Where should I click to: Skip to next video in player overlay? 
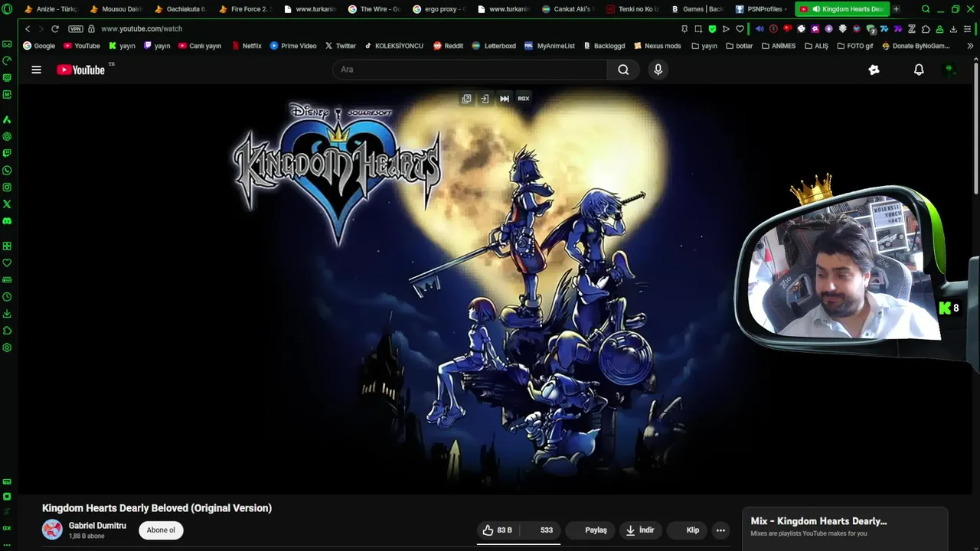click(505, 99)
